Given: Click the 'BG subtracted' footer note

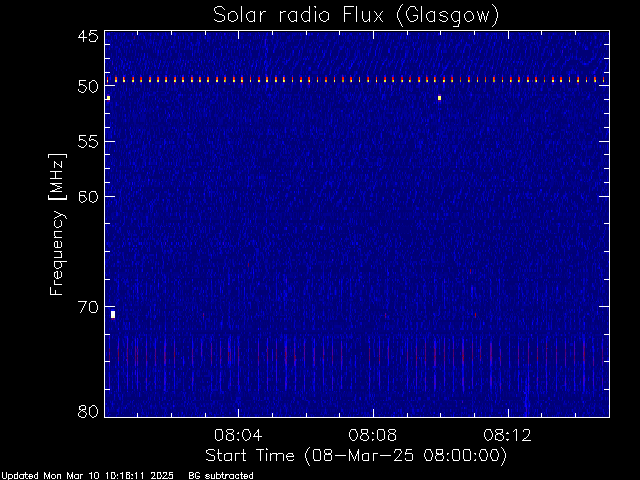Looking at the screenshot, I should click(x=221, y=476).
